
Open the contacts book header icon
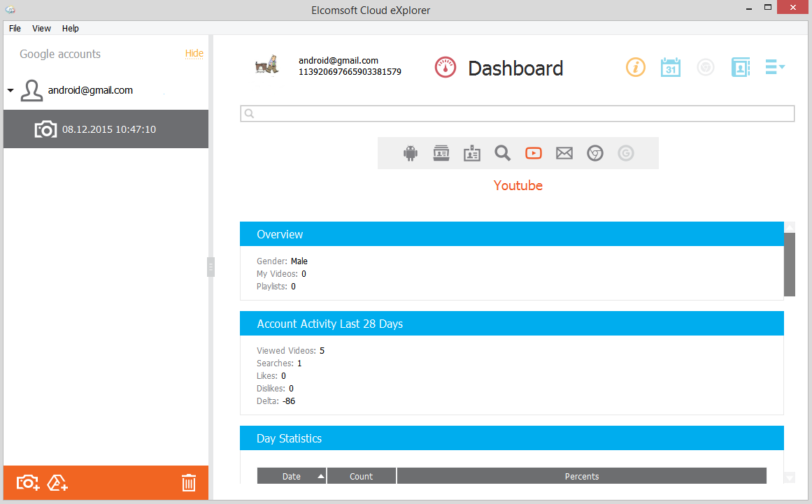(x=741, y=67)
